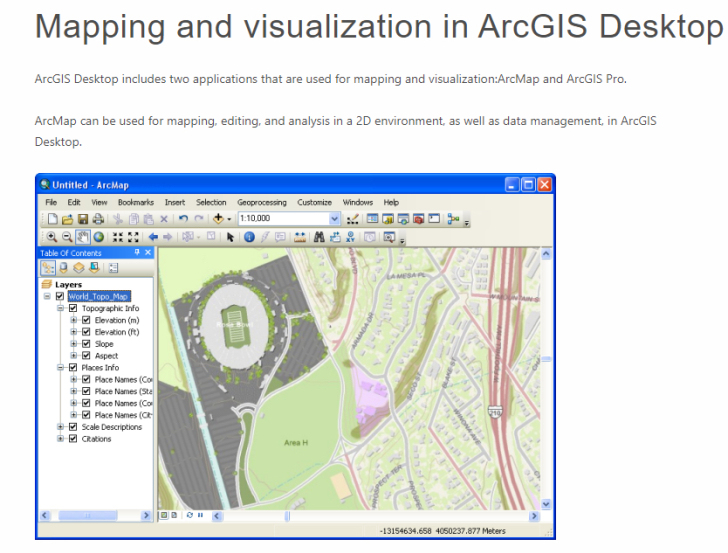
Task: Toggle the Scale Descriptions checkbox
Action: pos(73,427)
